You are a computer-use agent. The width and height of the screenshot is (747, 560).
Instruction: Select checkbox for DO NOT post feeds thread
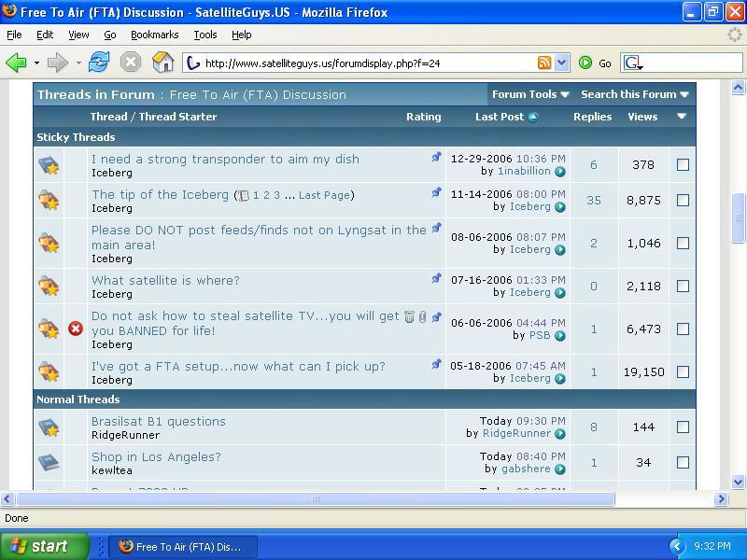click(683, 244)
